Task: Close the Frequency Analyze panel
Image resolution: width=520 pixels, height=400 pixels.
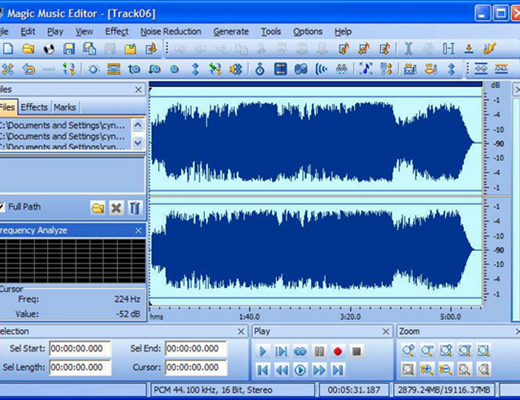Action: [138, 231]
